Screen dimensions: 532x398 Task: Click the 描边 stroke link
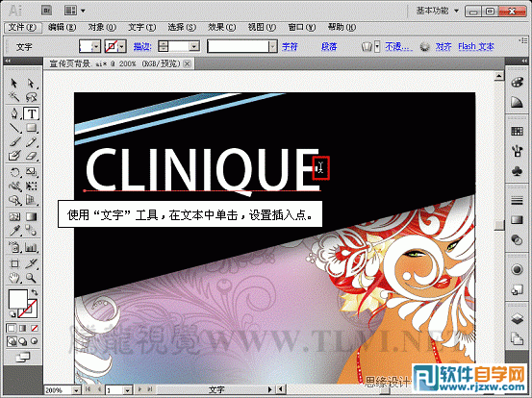(142, 46)
